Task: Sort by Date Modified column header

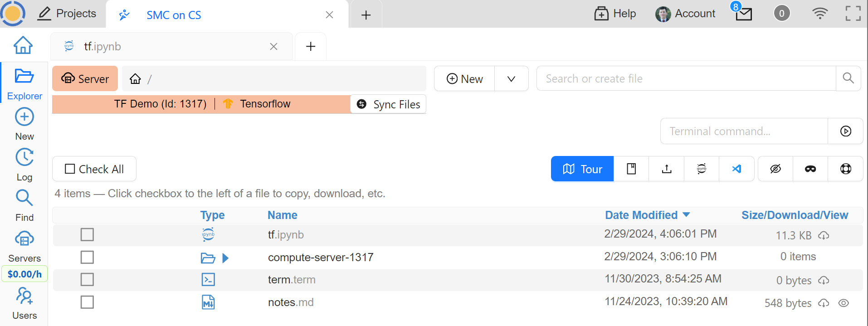Action: pyautogui.click(x=641, y=215)
